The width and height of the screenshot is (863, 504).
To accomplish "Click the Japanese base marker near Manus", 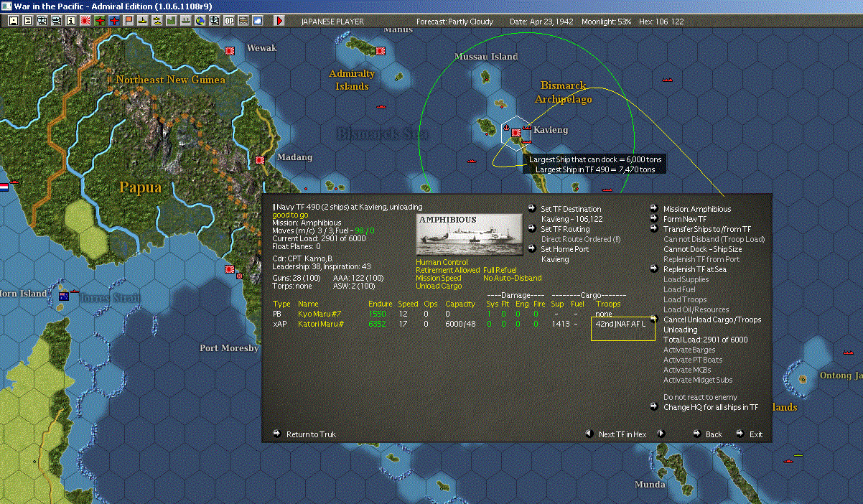I will [x=381, y=51].
